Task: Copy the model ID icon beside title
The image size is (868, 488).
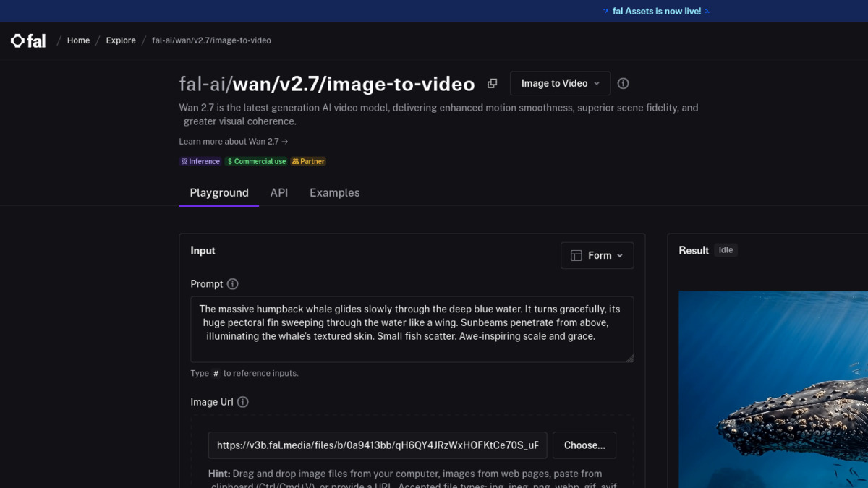Action: (x=492, y=83)
